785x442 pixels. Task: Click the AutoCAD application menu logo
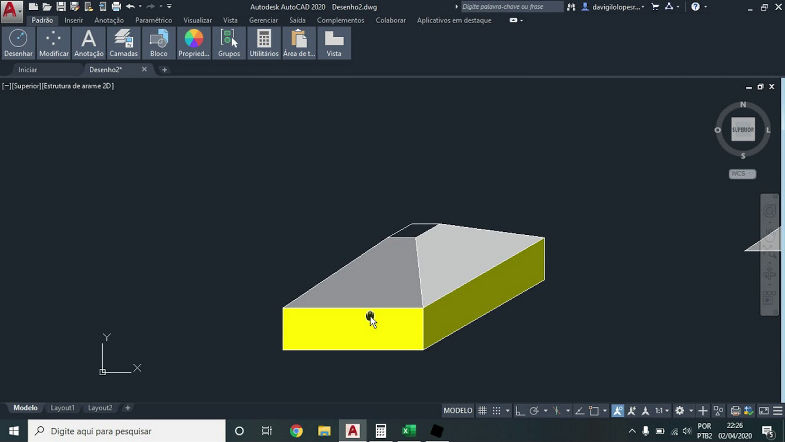[13, 11]
